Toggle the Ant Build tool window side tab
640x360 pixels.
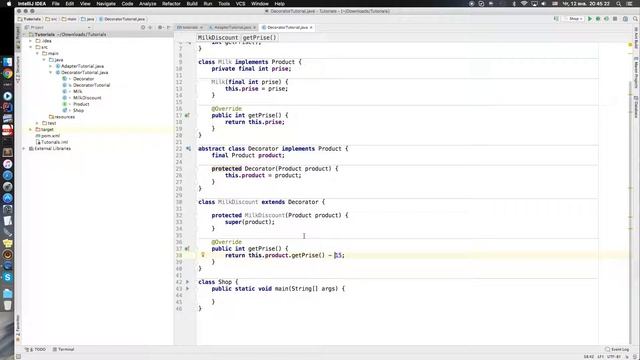636,38
